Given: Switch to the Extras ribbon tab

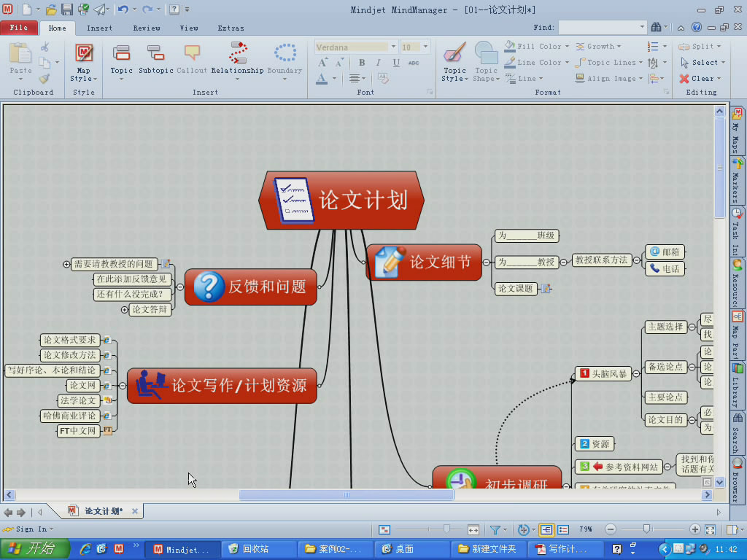Looking at the screenshot, I should [231, 28].
